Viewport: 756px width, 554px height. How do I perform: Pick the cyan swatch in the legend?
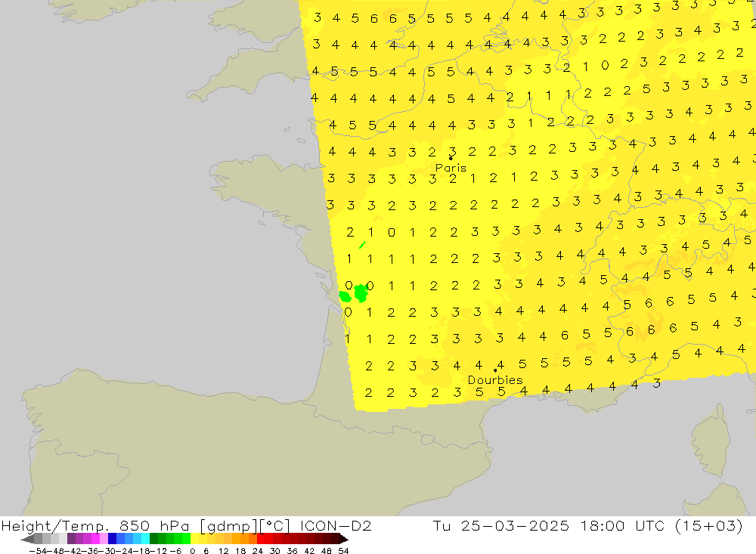coord(145,539)
